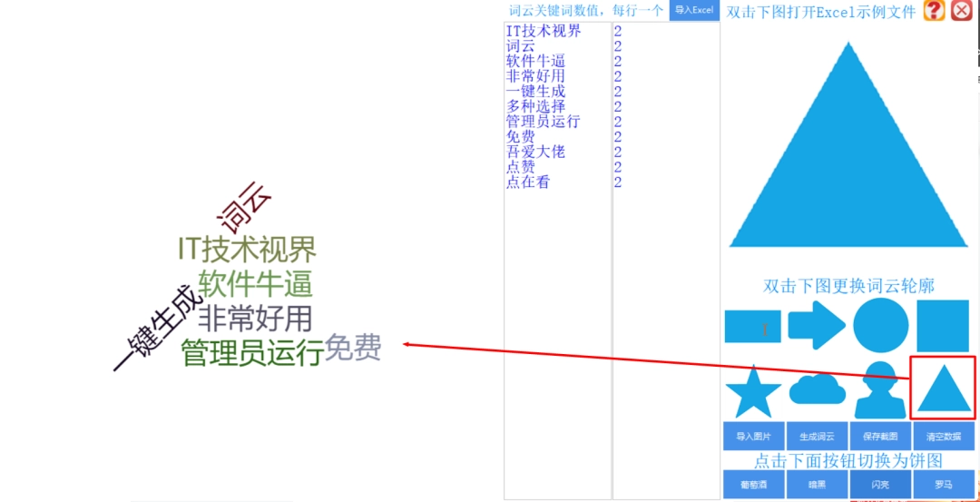Click the 词云关键词数值 header label
This screenshot has width=980, height=502.
coord(585,11)
